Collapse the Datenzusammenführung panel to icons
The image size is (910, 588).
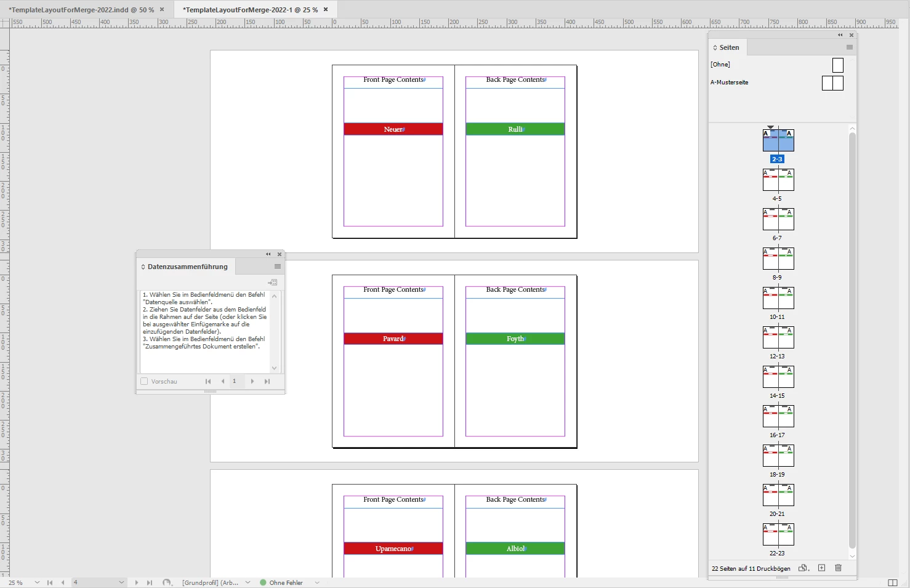pos(268,254)
